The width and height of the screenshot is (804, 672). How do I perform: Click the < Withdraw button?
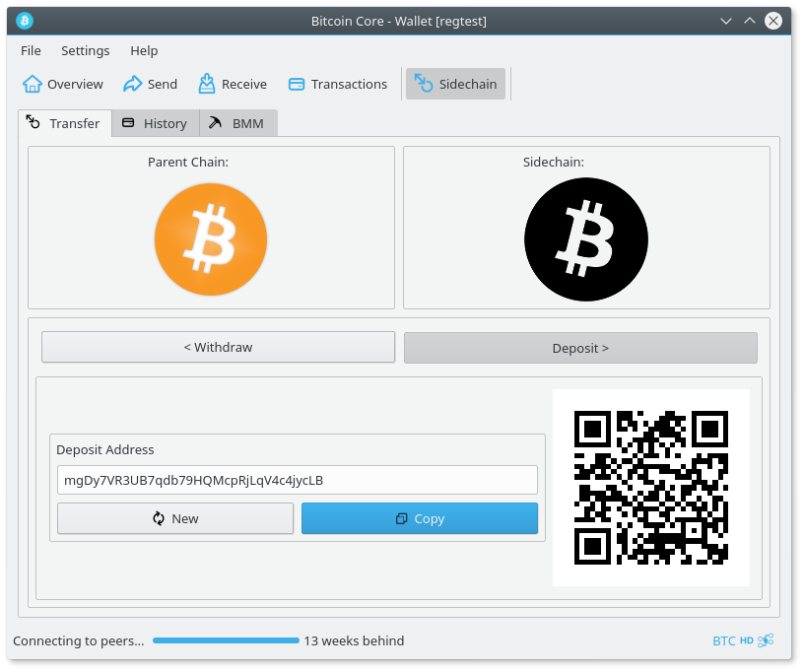pos(219,348)
